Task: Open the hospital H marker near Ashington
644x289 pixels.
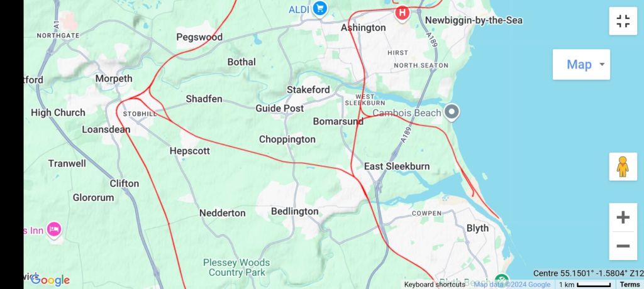Action: pyautogui.click(x=402, y=13)
